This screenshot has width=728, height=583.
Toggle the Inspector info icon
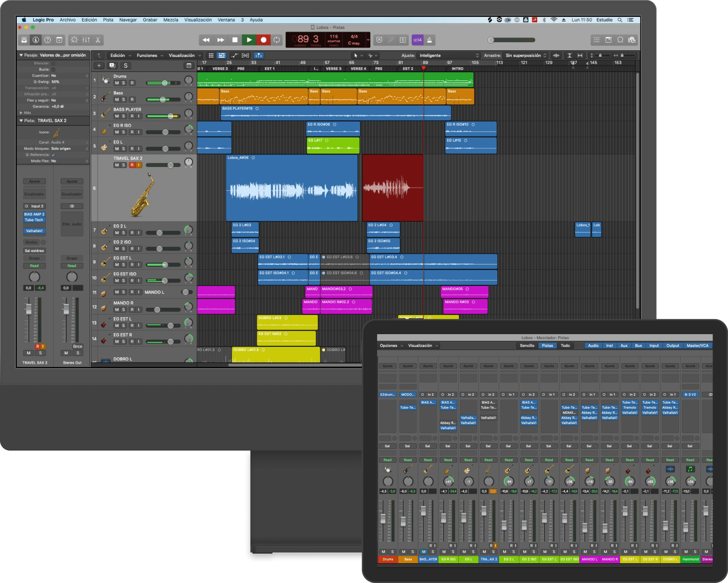pyautogui.click(x=36, y=40)
